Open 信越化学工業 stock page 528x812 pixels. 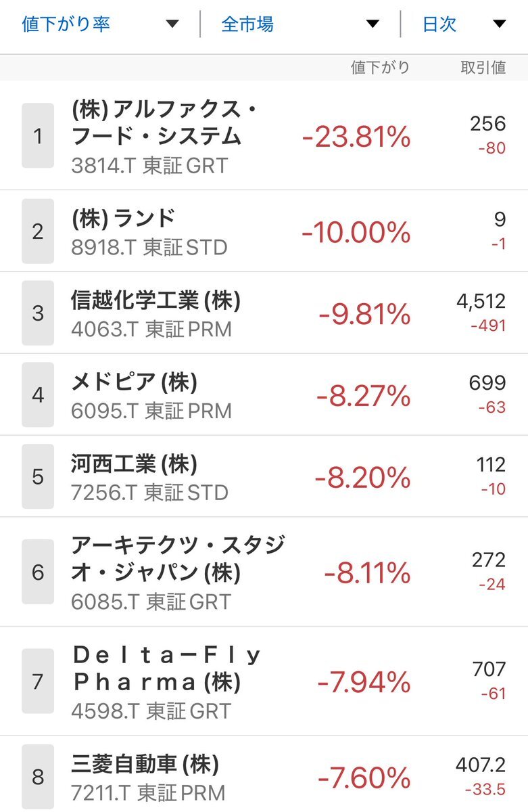point(264,313)
